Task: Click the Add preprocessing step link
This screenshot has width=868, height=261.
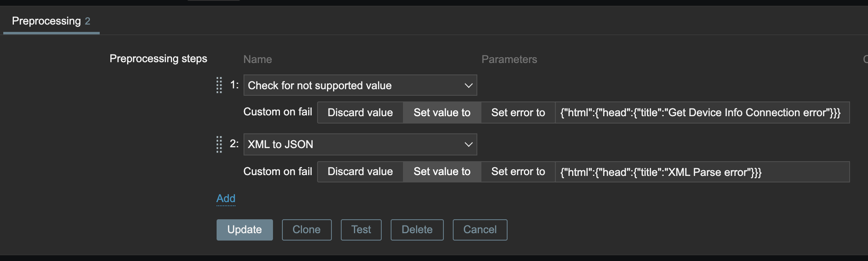Action: [226, 198]
